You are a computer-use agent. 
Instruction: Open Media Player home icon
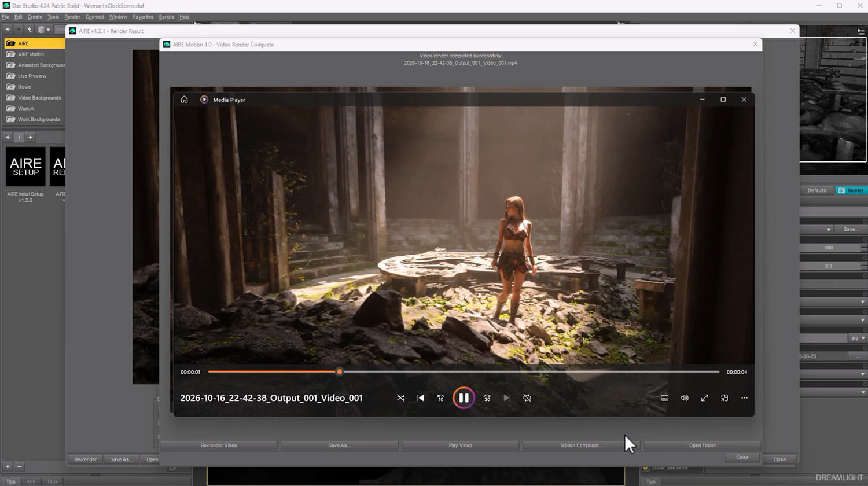point(184,100)
